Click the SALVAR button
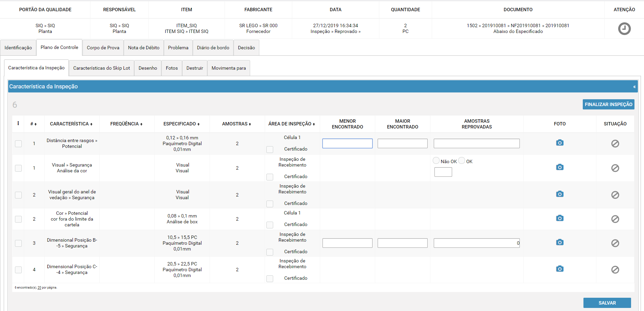The image size is (644, 311). (x=607, y=303)
